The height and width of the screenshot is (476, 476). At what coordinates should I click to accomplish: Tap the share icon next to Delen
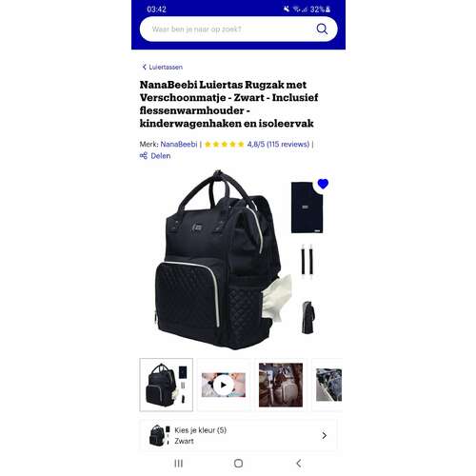144,155
